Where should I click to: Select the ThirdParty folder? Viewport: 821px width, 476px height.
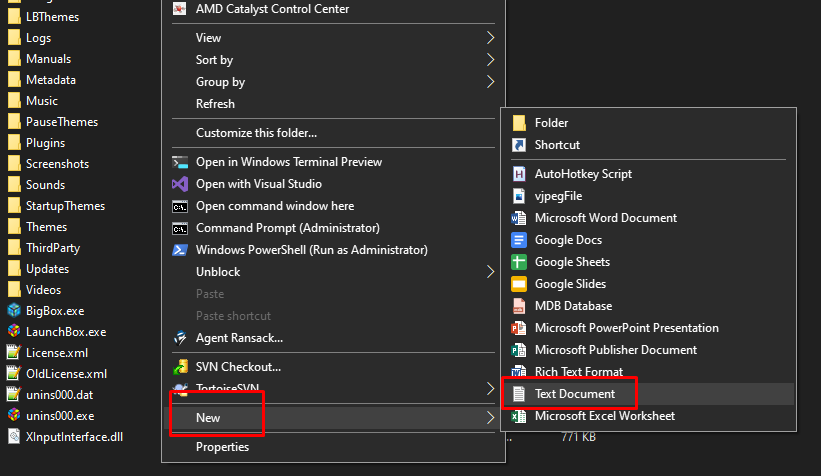click(x=44, y=248)
